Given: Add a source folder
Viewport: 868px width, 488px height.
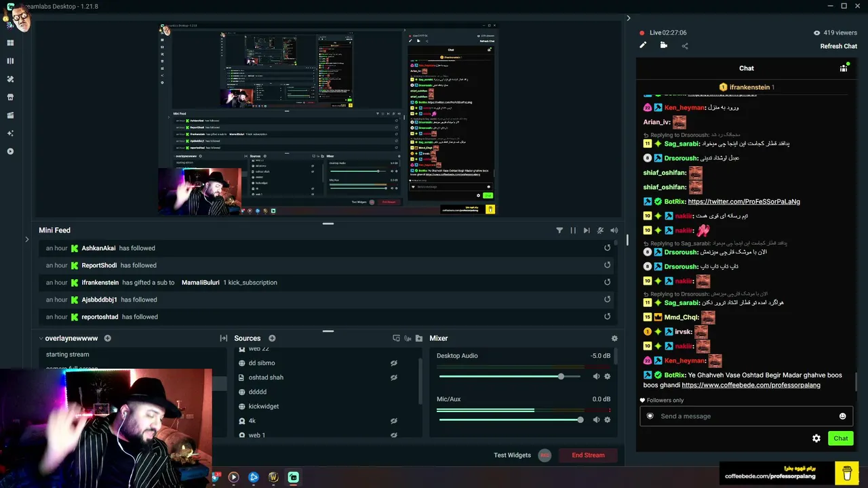Looking at the screenshot, I should click(x=419, y=338).
